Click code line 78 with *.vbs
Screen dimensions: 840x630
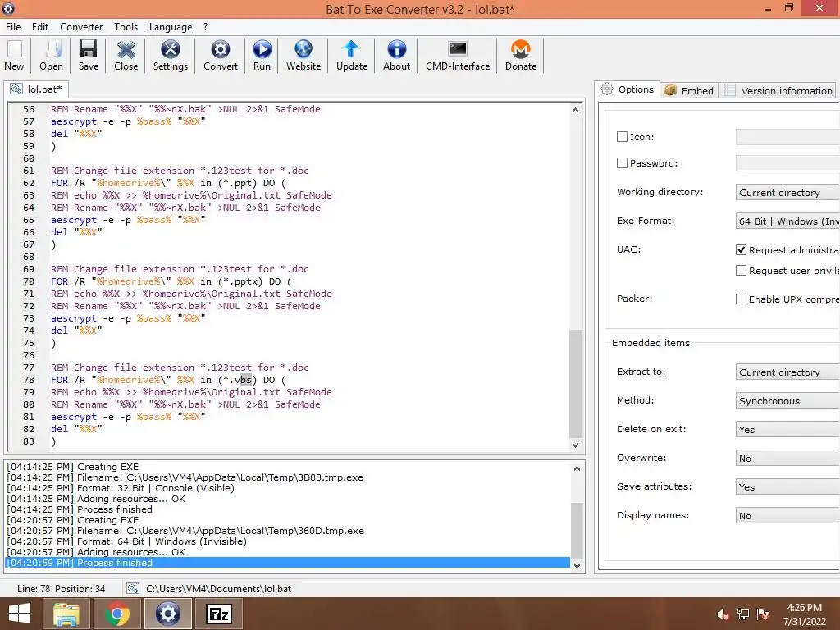168,379
